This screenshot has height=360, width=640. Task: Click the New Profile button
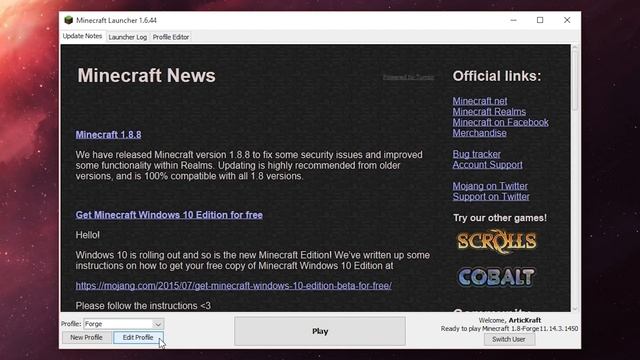86,338
